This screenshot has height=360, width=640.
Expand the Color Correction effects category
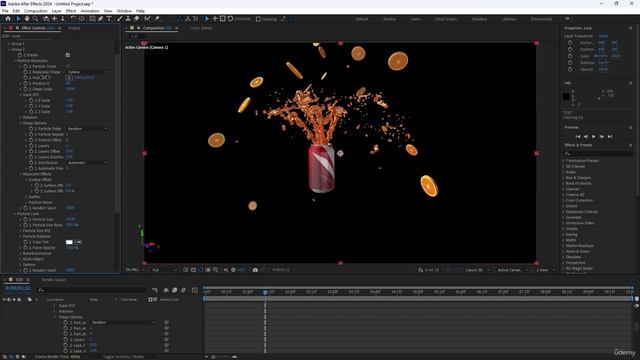click(564, 200)
